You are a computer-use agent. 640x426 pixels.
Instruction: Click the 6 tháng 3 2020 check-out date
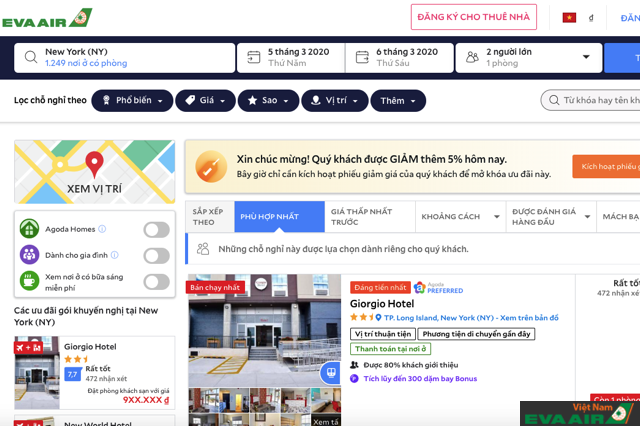point(400,58)
